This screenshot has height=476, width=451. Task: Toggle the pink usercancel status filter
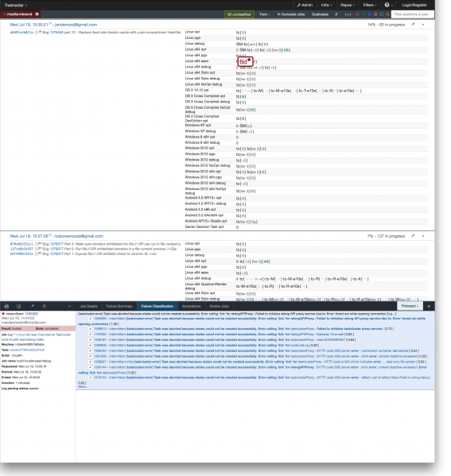pyautogui.click(x=375, y=14)
